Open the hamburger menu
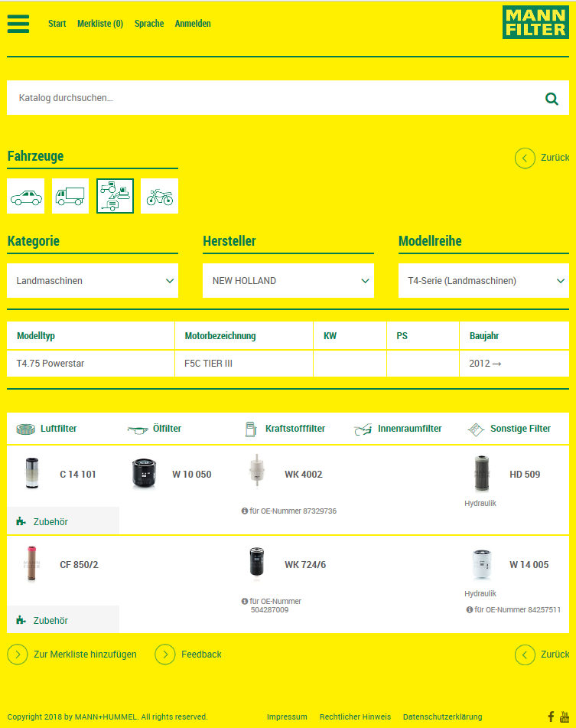Screen dimensions: 576x728 (18, 24)
